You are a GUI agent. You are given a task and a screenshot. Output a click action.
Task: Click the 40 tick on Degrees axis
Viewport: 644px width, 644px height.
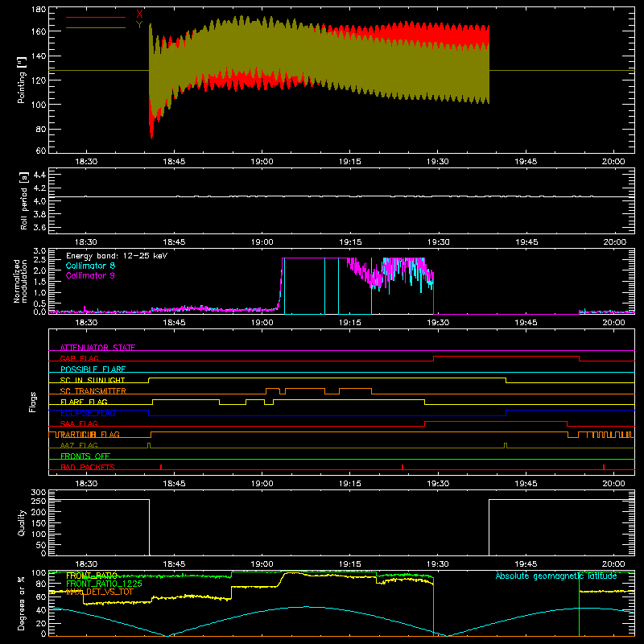point(41,610)
